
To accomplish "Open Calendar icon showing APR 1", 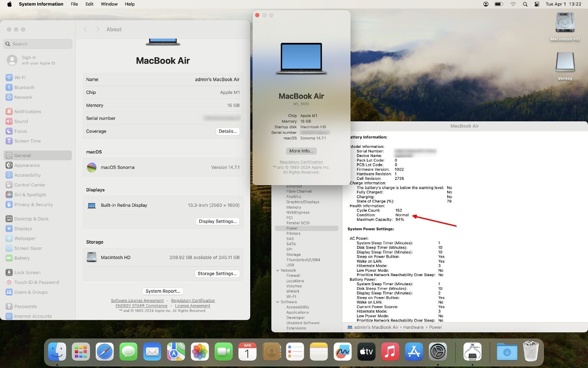I will click(247, 352).
